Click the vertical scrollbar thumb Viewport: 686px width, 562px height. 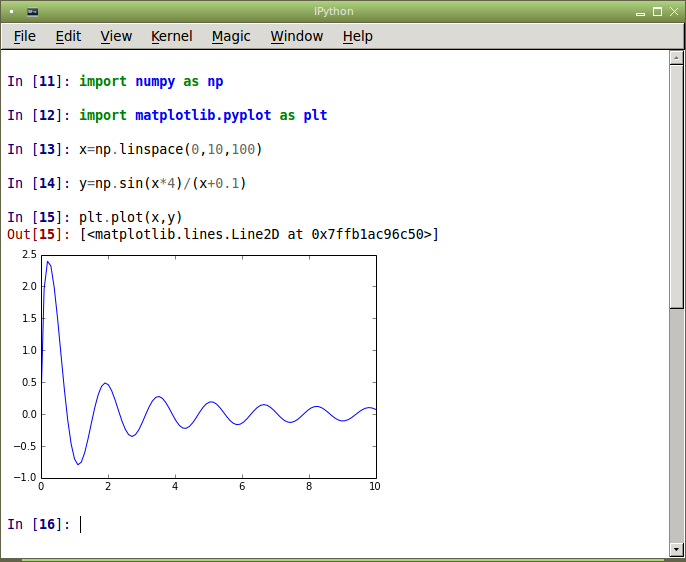pos(676,187)
